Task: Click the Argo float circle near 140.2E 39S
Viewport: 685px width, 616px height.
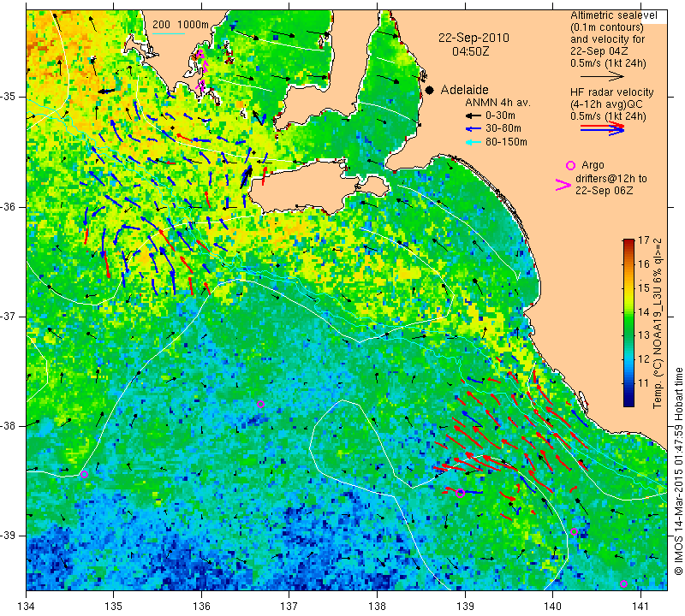Action: [x=574, y=532]
